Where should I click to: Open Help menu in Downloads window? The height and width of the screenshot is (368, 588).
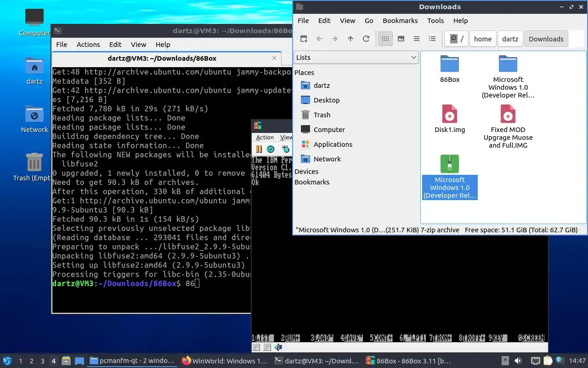(x=460, y=20)
